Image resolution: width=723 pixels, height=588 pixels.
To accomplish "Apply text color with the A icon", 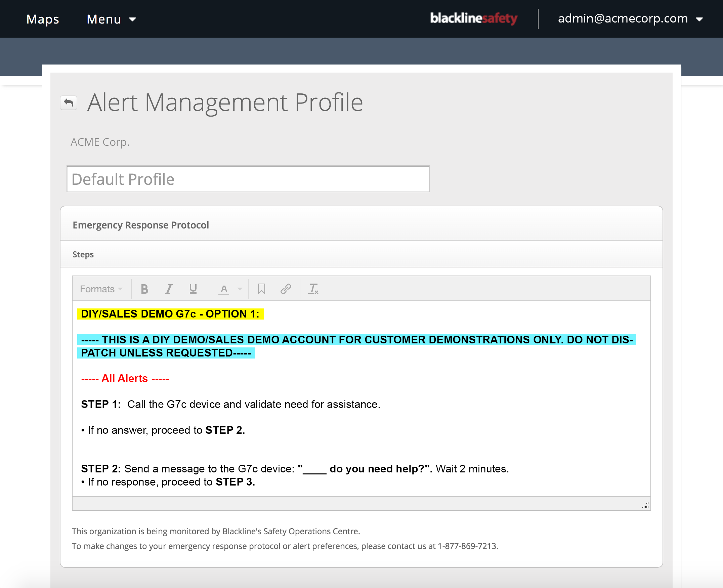I will [x=223, y=289].
